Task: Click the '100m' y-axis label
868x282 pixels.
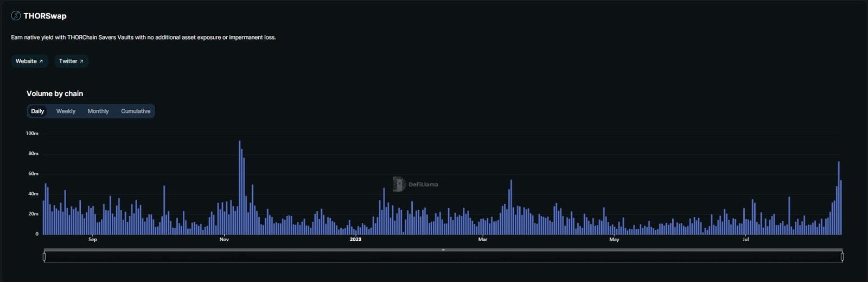Action: pos(32,133)
